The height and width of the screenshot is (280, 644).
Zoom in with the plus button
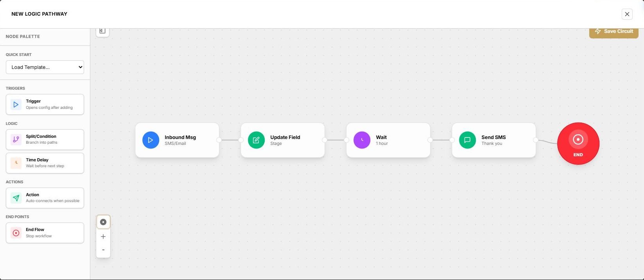click(x=103, y=237)
